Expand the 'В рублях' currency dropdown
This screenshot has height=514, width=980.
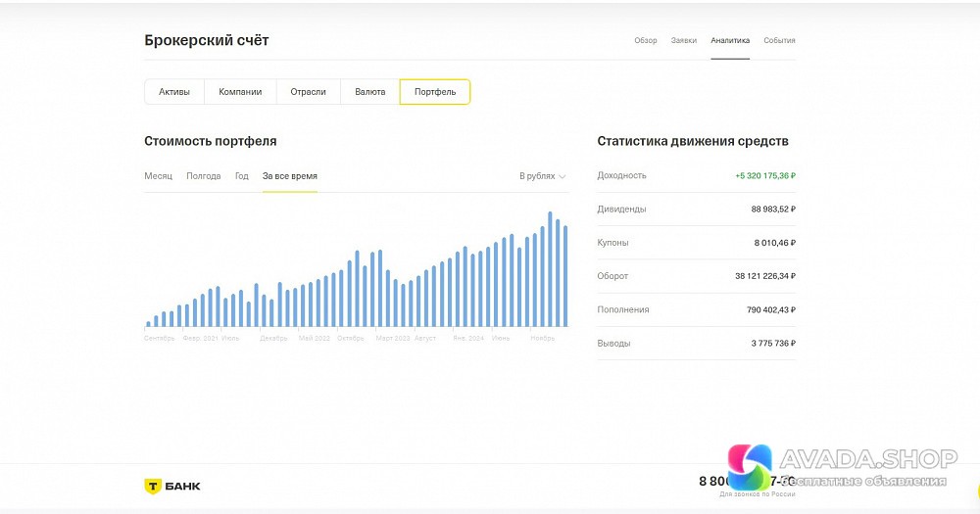(x=542, y=176)
